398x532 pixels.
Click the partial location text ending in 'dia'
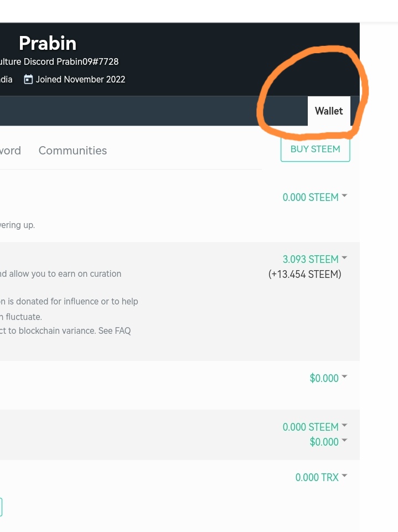click(6, 79)
